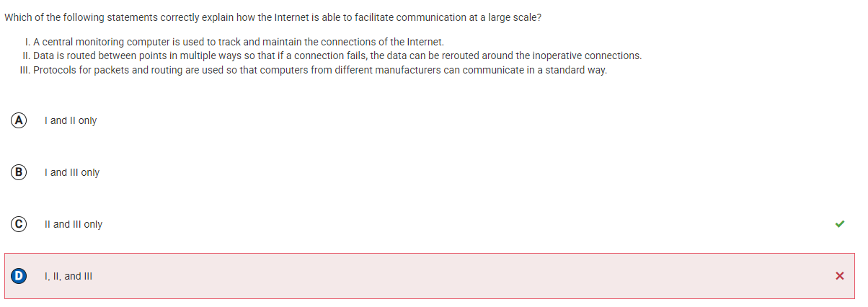Click the answer C row area

tap(430, 224)
